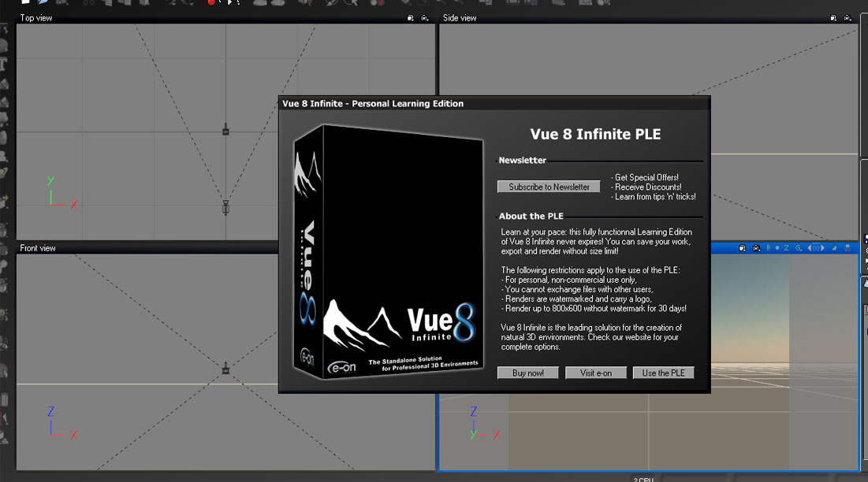Click the "Get Special Offers!" line

pos(645,177)
